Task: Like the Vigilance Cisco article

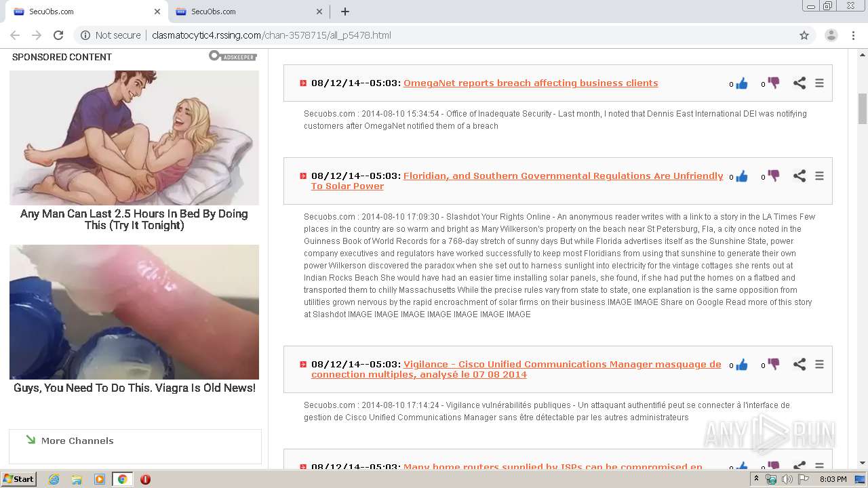Action: pos(742,365)
